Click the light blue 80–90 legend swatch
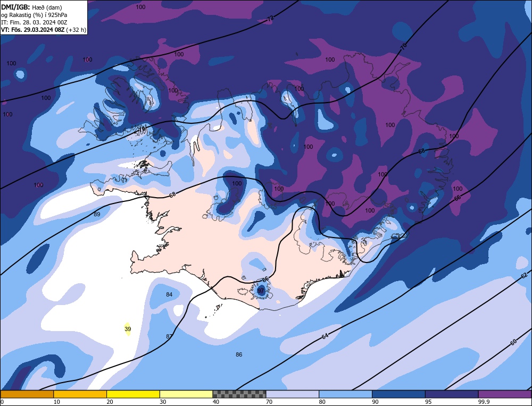 (345, 394)
